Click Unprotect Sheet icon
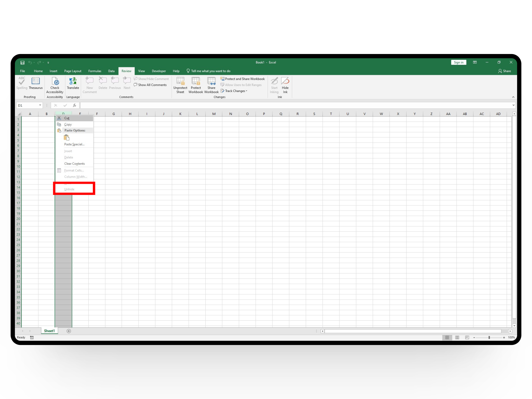The height and width of the screenshot is (399, 532). pyautogui.click(x=180, y=81)
